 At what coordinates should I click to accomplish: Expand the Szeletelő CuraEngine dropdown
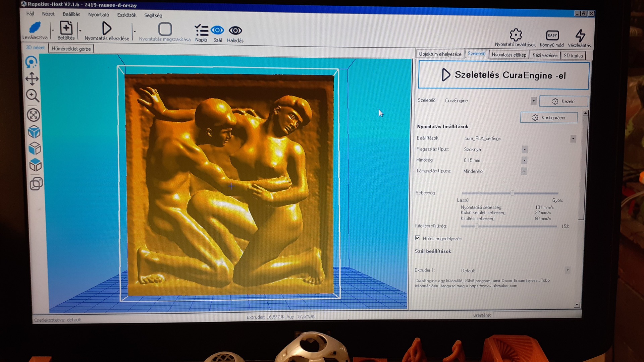tap(533, 101)
